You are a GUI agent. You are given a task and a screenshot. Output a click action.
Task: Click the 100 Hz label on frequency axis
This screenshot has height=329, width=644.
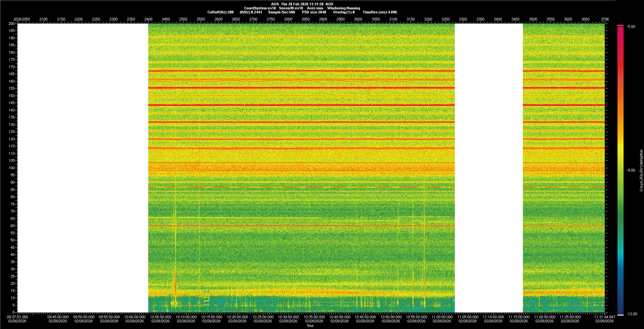click(12, 168)
